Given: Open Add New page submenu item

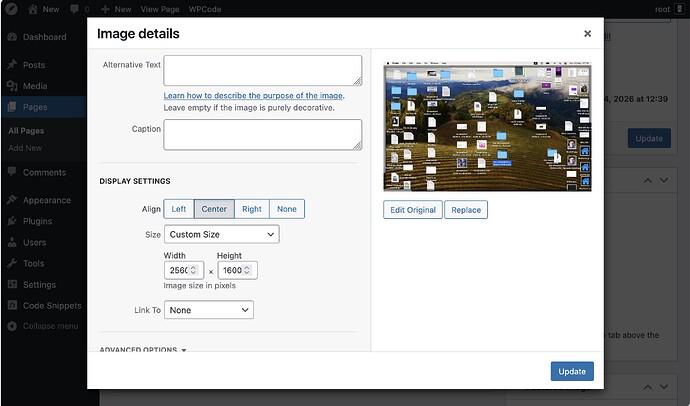Looking at the screenshot, I should [x=25, y=148].
